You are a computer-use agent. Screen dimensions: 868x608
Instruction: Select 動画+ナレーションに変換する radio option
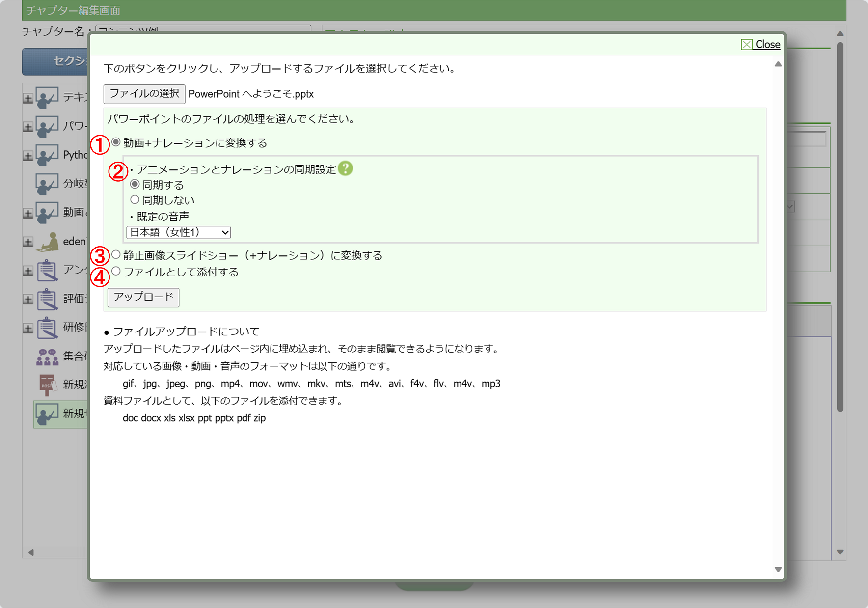click(x=116, y=142)
